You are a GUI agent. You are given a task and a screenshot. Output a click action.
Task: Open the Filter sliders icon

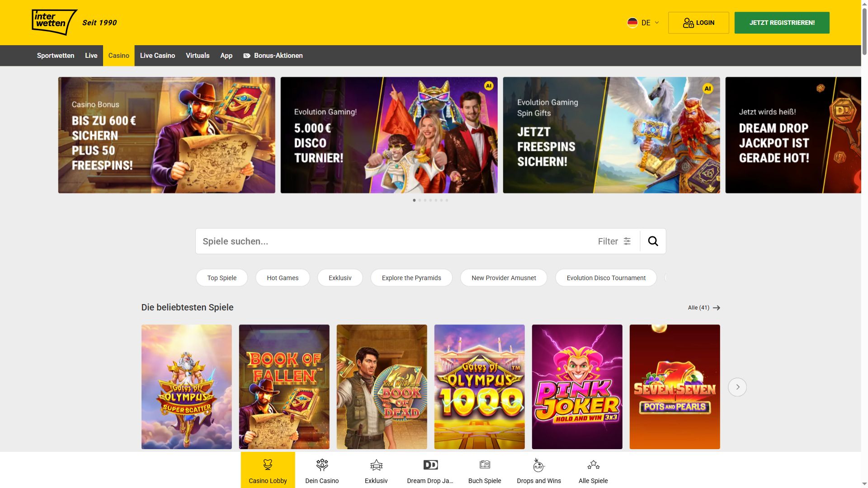(x=627, y=241)
